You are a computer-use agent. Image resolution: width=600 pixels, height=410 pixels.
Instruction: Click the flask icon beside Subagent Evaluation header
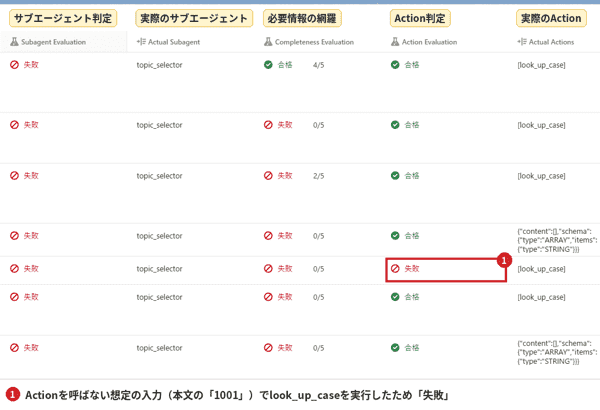coord(14,42)
